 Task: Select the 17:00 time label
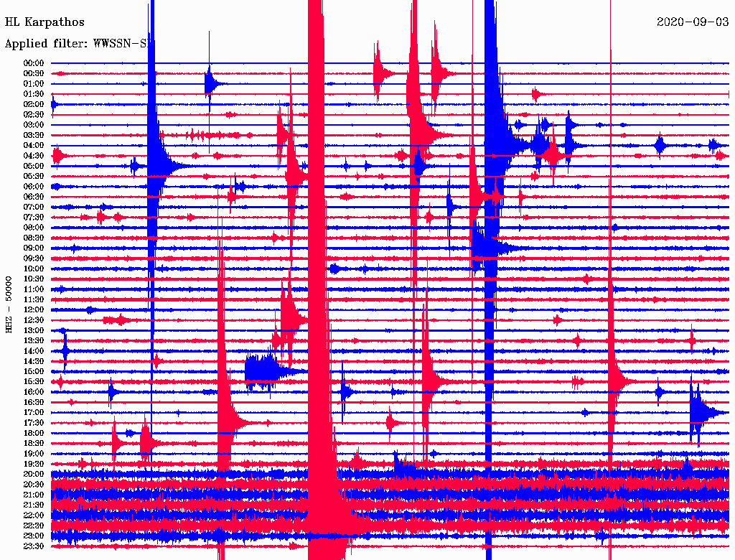pos(34,414)
